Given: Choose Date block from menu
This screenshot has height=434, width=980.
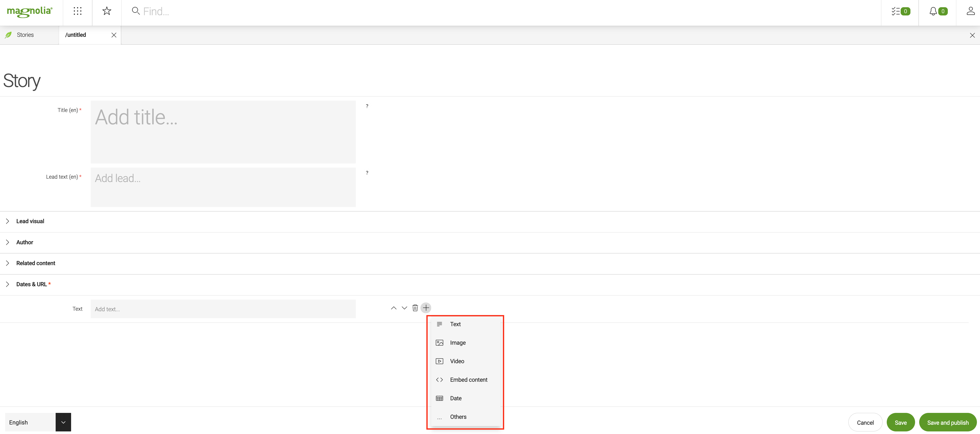Looking at the screenshot, I should 465,398.
